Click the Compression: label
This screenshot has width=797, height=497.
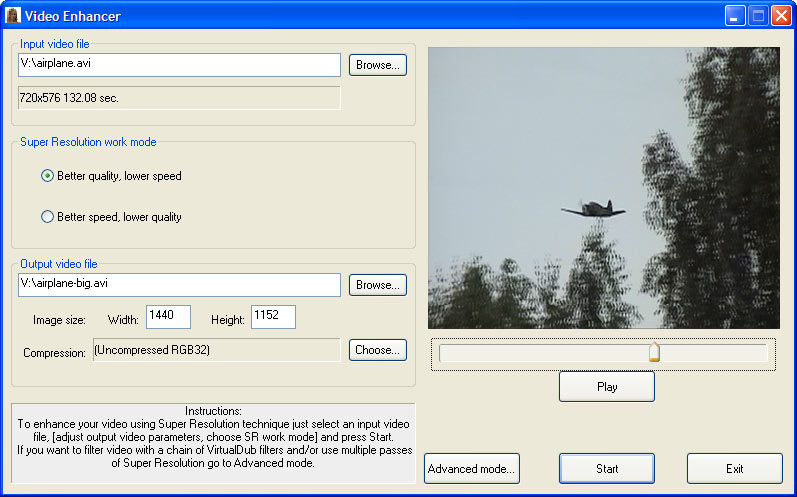coord(54,353)
